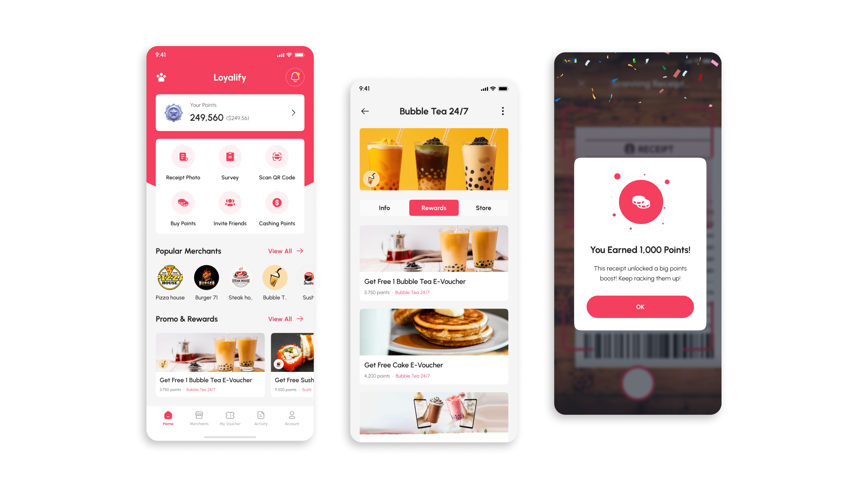Switch to the Rewards tab
The image size is (868, 488).
(x=434, y=208)
